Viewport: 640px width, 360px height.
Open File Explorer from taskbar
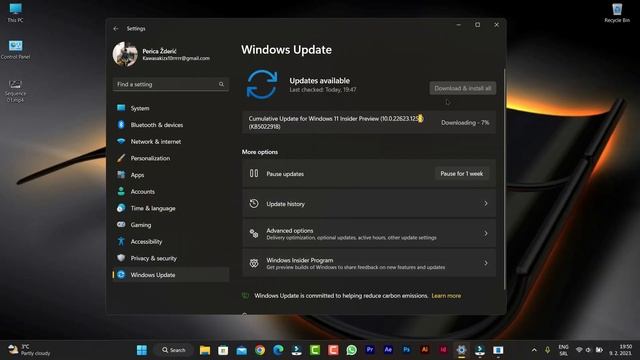[x=205, y=350]
